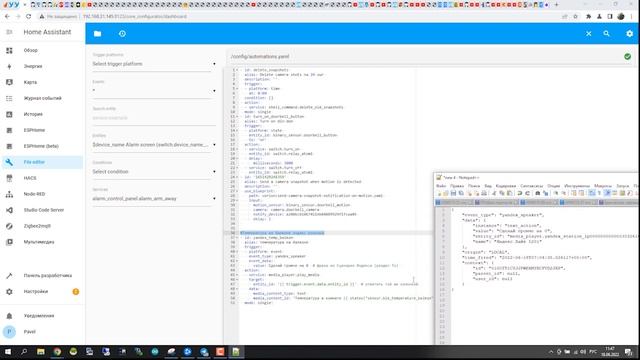
Task: Open Поиск menu in Notepad++
Action: point(474,186)
